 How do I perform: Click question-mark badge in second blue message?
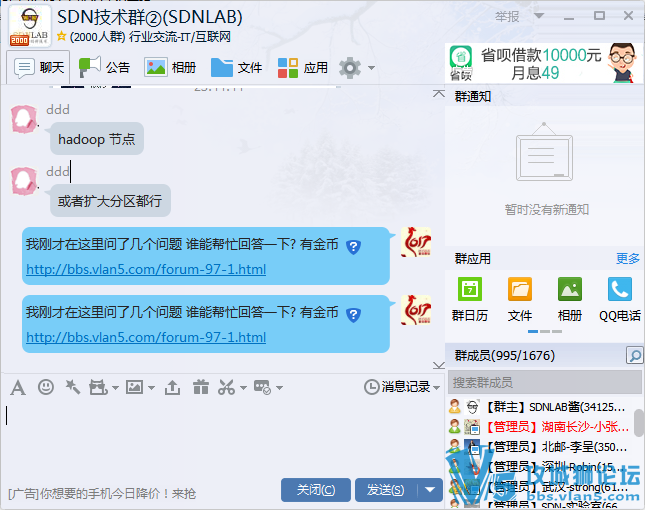[353, 315]
